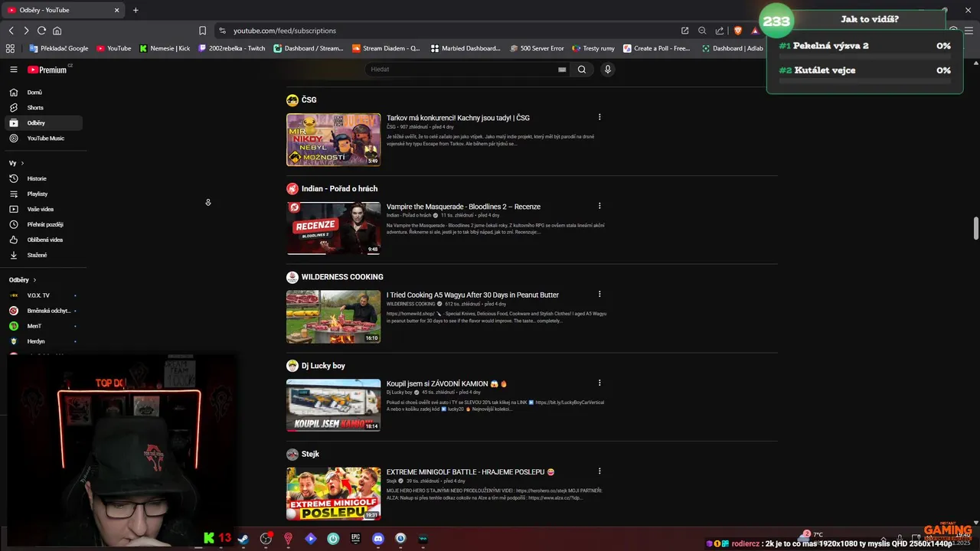Open new browser tab with plus
This screenshot has width=980, height=551.
point(136,10)
